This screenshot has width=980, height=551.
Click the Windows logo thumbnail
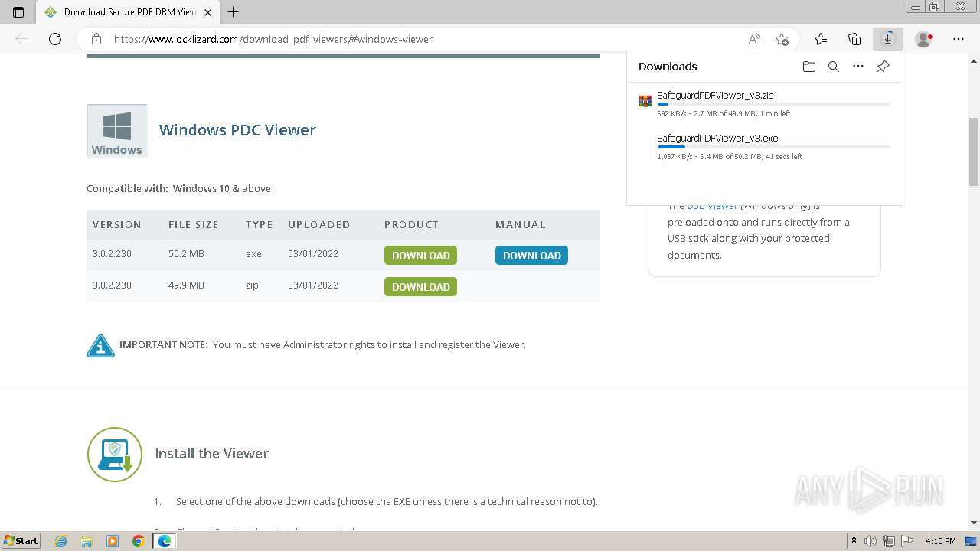point(117,131)
